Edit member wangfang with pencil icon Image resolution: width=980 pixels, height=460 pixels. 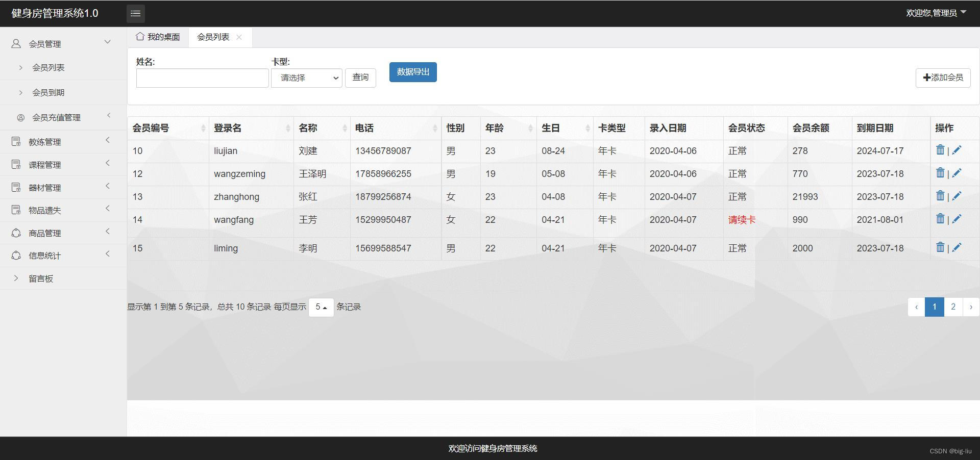pyautogui.click(x=957, y=219)
